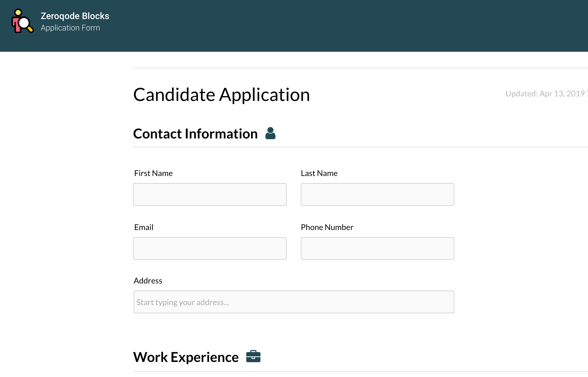The height and width of the screenshot is (377, 588).
Task: Click the Address field label
Action: click(x=148, y=280)
